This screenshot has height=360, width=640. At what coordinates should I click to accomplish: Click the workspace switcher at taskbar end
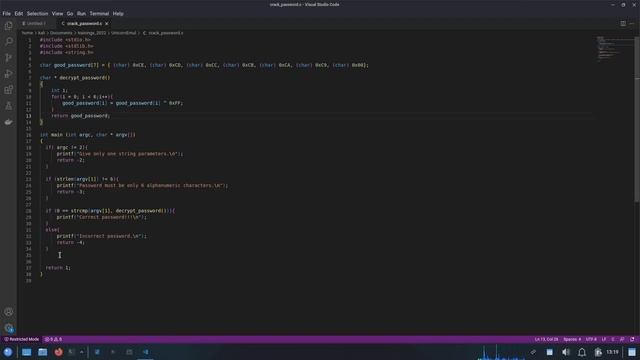pyautogui.click(x=631, y=352)
